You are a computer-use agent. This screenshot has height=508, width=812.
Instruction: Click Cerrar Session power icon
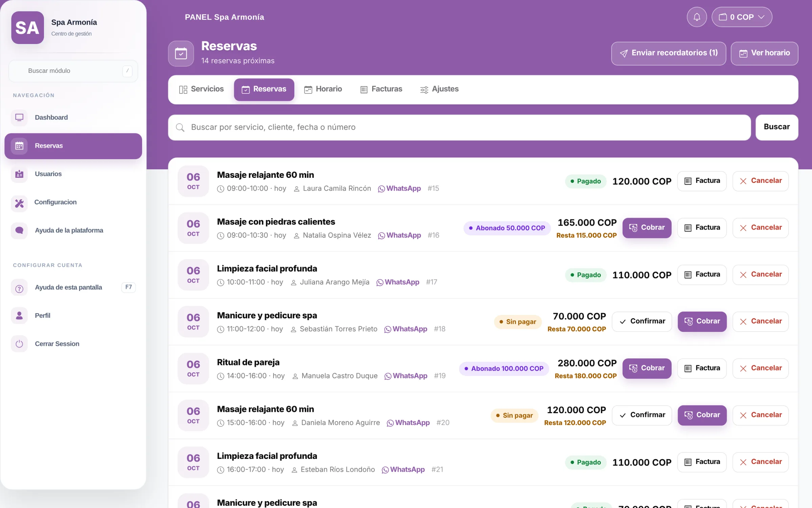[19, 344]
